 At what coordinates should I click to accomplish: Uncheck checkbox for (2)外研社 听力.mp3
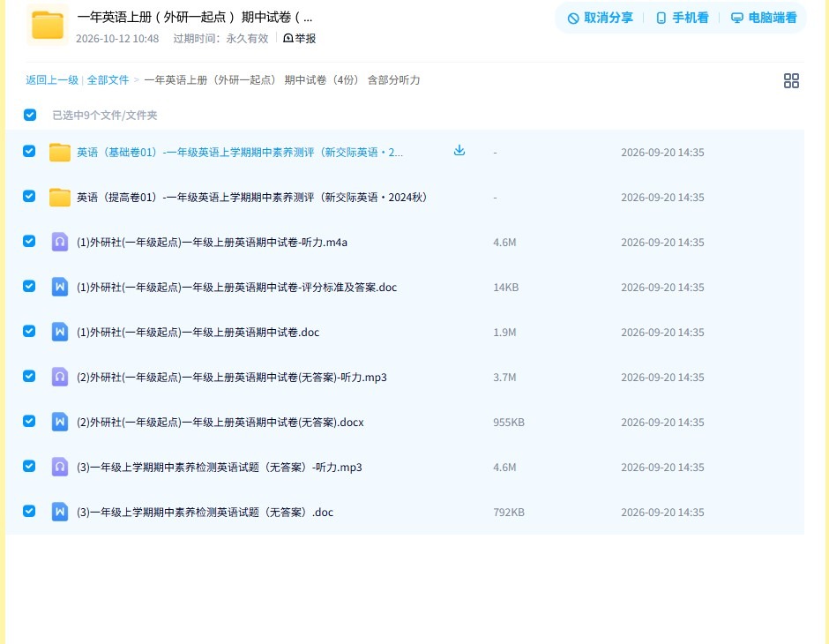click(x=29, y=376)
